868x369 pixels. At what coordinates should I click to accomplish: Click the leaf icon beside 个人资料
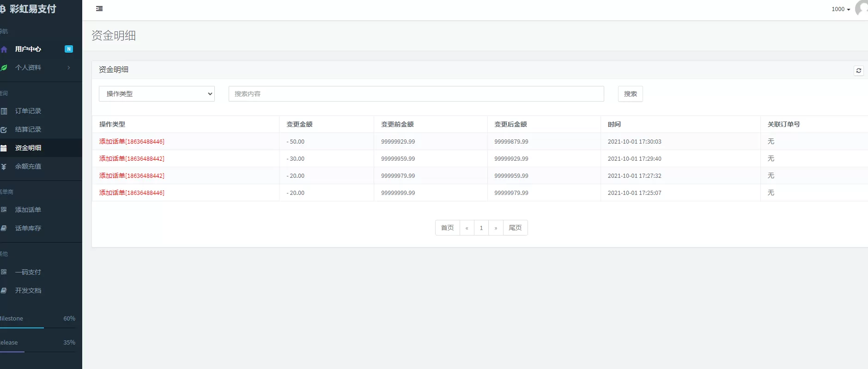(4, 68)
